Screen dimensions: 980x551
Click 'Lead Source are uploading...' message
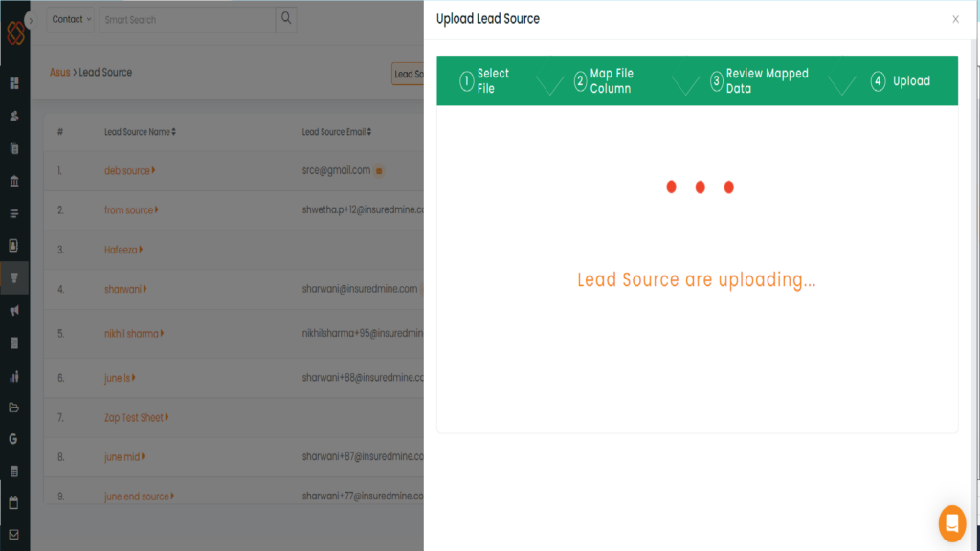click(x=697, y=280)
